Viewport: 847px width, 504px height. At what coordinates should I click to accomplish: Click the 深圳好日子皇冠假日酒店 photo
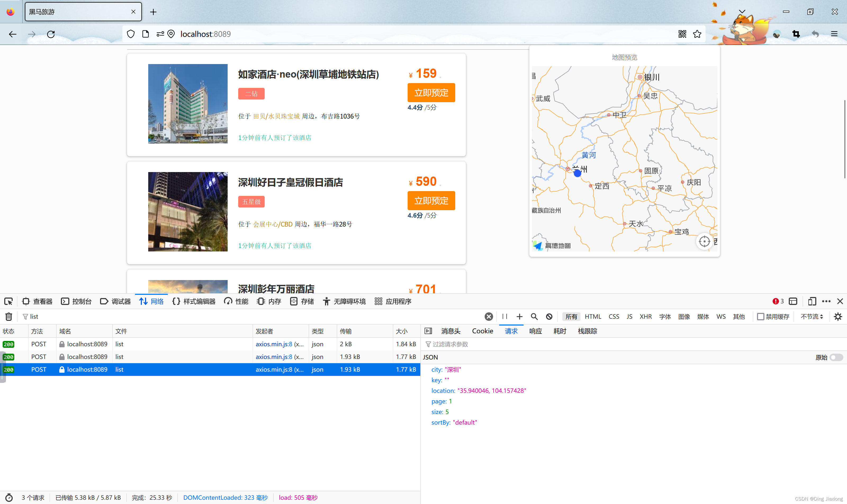pos(188,211)
